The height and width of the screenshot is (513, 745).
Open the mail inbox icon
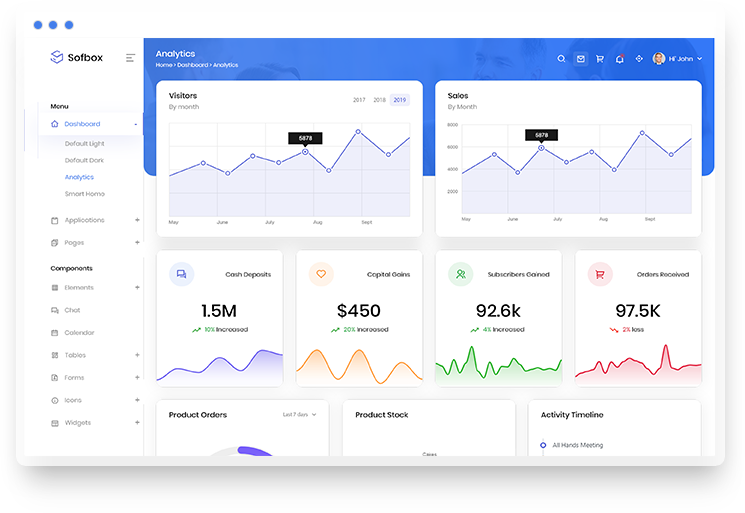tap(580, 59)
